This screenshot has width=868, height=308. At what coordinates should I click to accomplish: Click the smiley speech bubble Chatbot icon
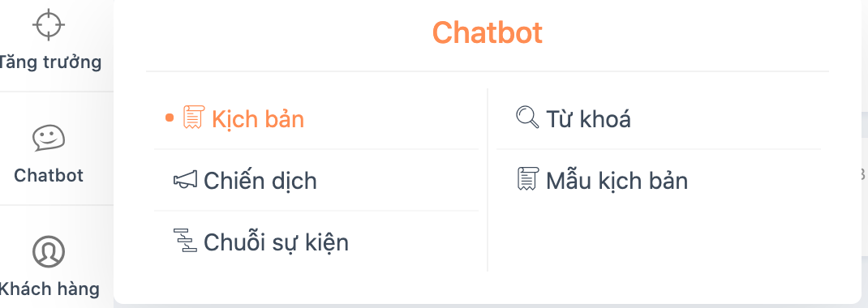coord(49,138)
